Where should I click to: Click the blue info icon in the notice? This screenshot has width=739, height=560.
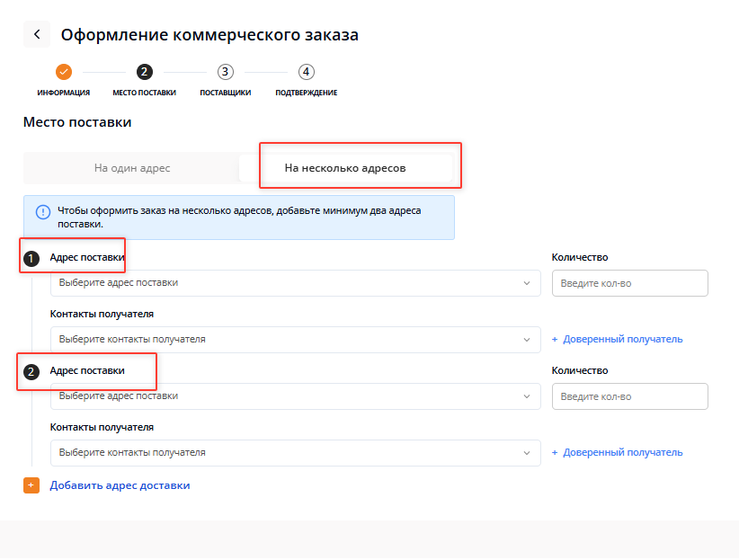42,212
